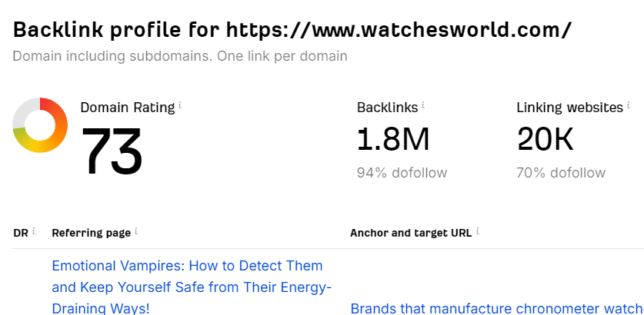Click the 70% dofollow text
Image resolution: width=644 pixels, height=315 pixels.
pos(561,173)
